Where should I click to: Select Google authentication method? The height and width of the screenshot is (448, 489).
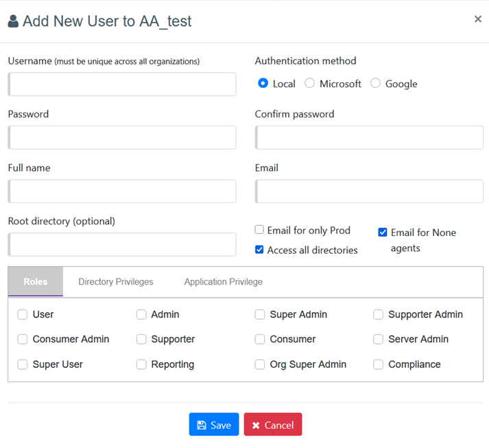[x=375, y=84]
